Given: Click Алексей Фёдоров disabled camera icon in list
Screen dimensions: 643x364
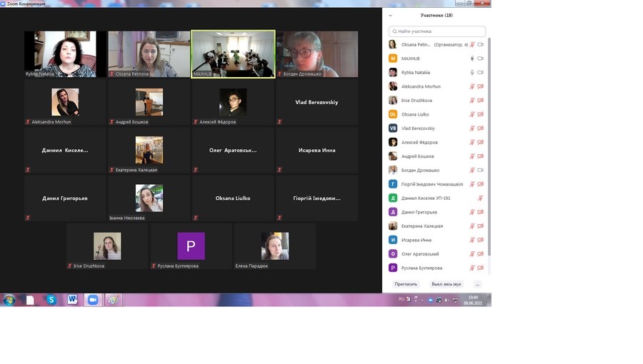Looking at the screenshot, I should tap(481, 142).
